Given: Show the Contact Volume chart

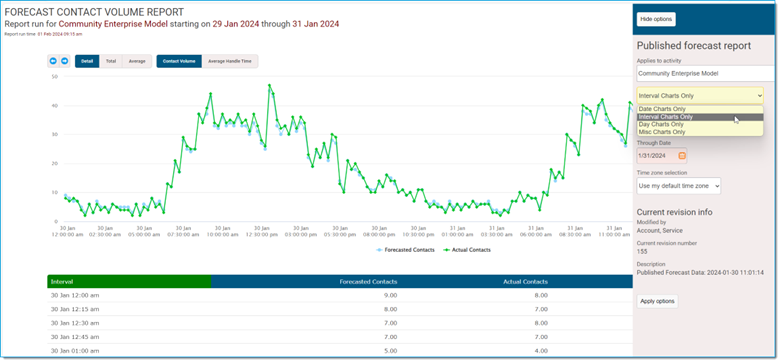Looking at the screenshot, I should (179, 61).
